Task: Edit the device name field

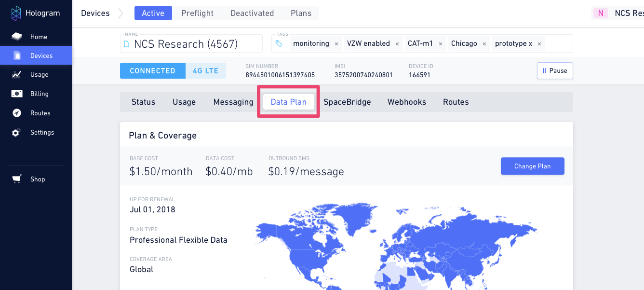Action: [x=191, y=43]
